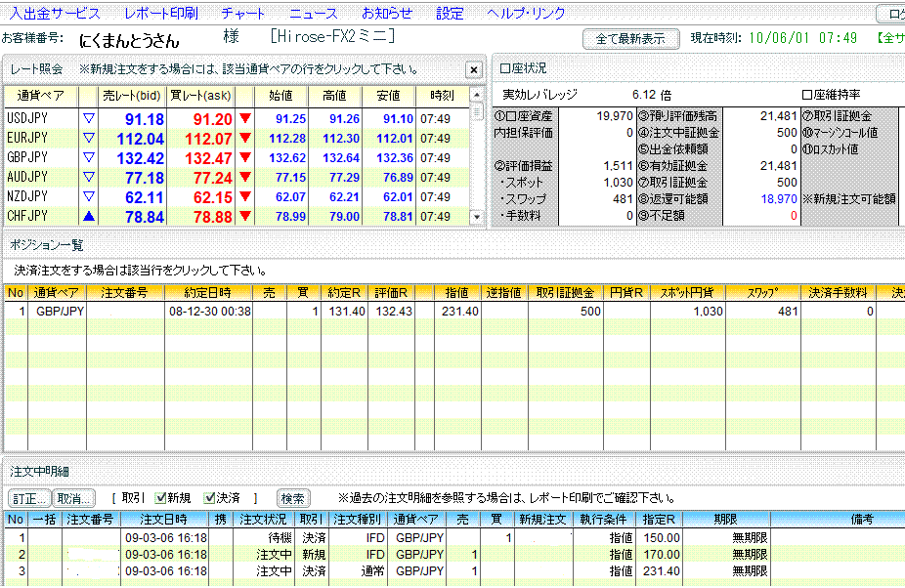Open the 設定 menu
Image resolution: width=905 pixels, height=588 pixels.
click(450, 14)
